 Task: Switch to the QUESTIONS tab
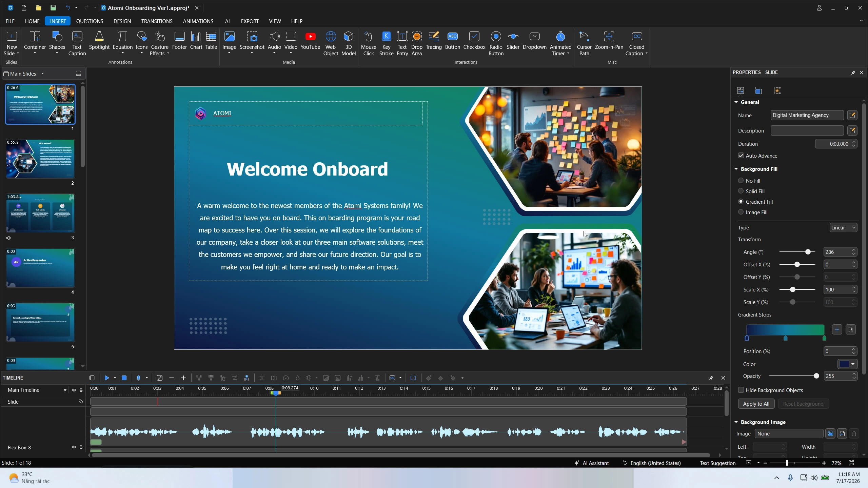90,21
